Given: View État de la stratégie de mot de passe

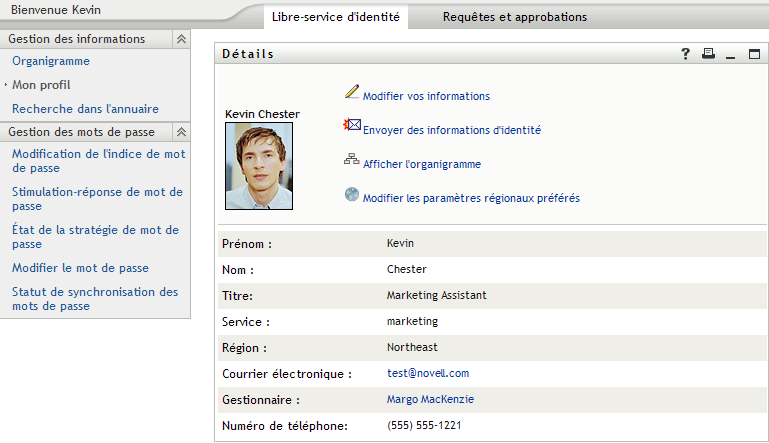Looking at the screenshot, I should point(95,237).
